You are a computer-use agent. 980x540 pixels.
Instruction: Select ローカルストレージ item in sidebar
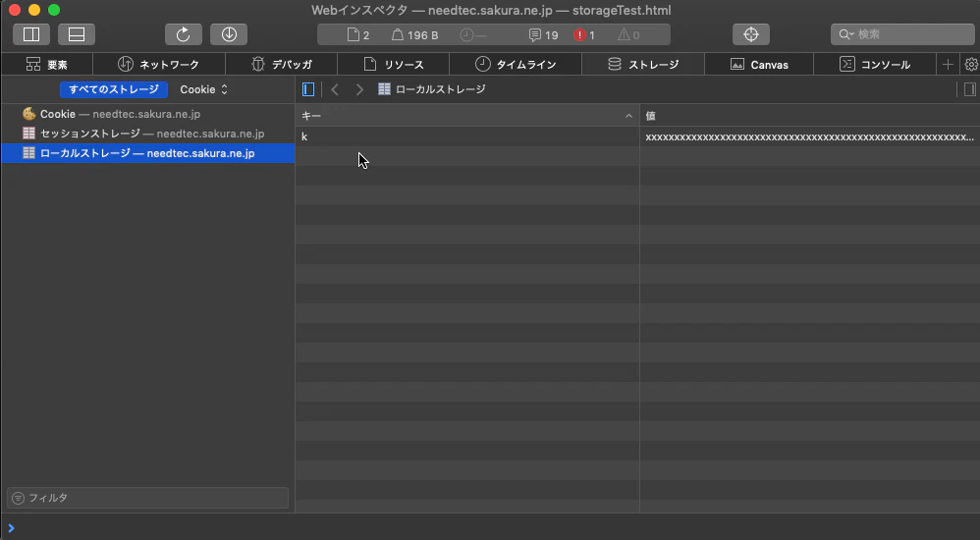pyautogui.click(x=148, y=153)
